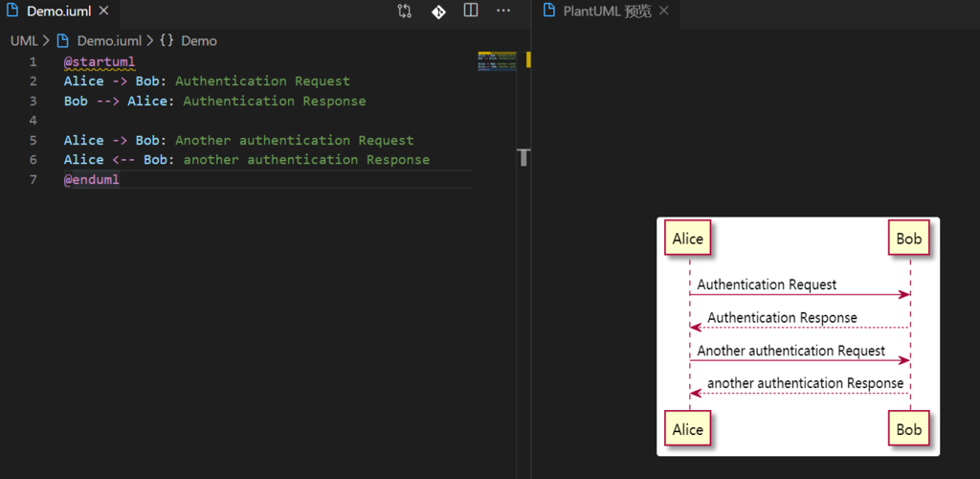Image resolution: width=980 pixels, height=479 pixels.
Task: Open the Demo.iuml editor tab
Action: tap(59, 11)
